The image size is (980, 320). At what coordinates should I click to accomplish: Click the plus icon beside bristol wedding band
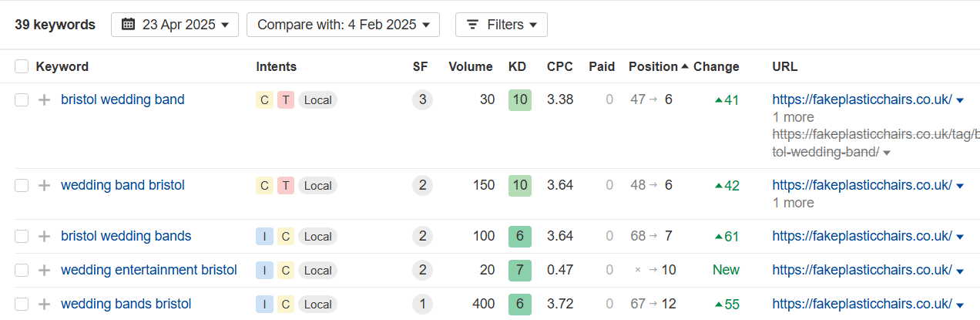pyautogui.click(x=45, y=100)
